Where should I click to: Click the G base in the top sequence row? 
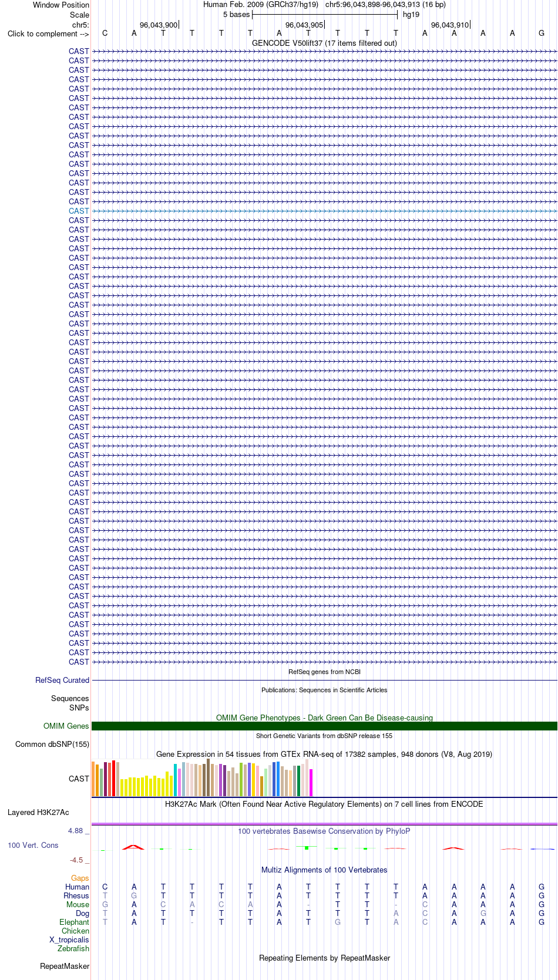[542, 33]
